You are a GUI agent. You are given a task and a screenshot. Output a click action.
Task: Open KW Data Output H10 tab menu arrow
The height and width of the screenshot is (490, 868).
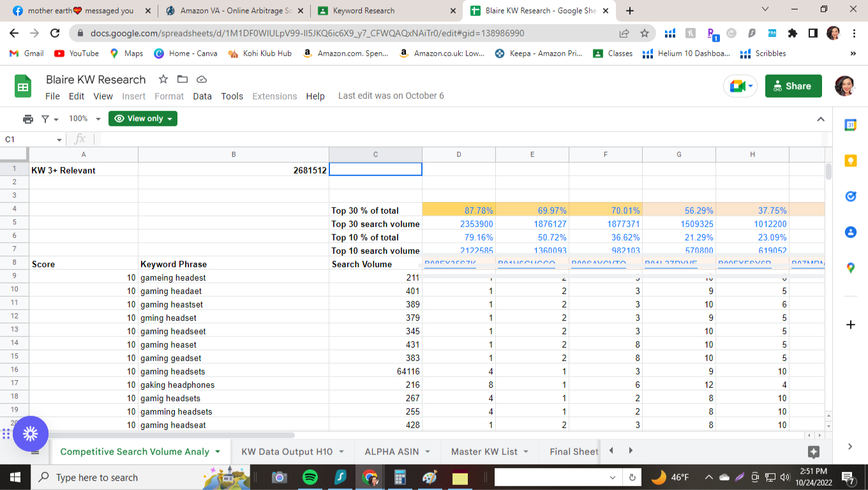341,452
